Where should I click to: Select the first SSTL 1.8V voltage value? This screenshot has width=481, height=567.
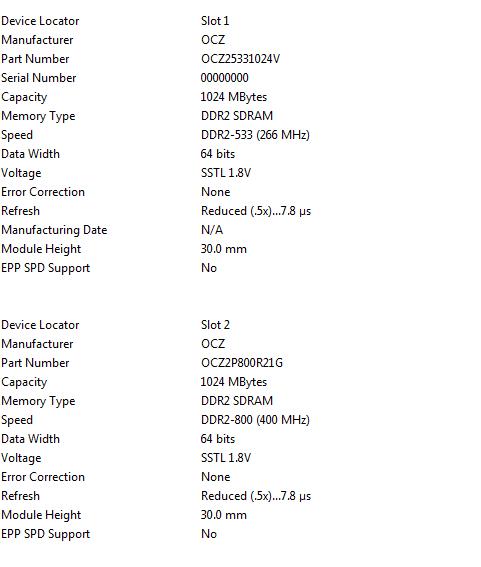click(x=226, y=173)
